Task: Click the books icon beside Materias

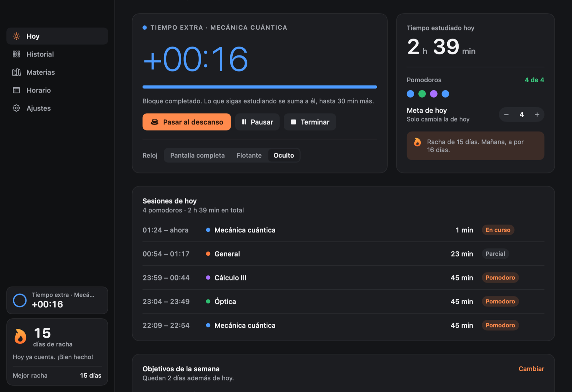Action: [x=16, y=72]
